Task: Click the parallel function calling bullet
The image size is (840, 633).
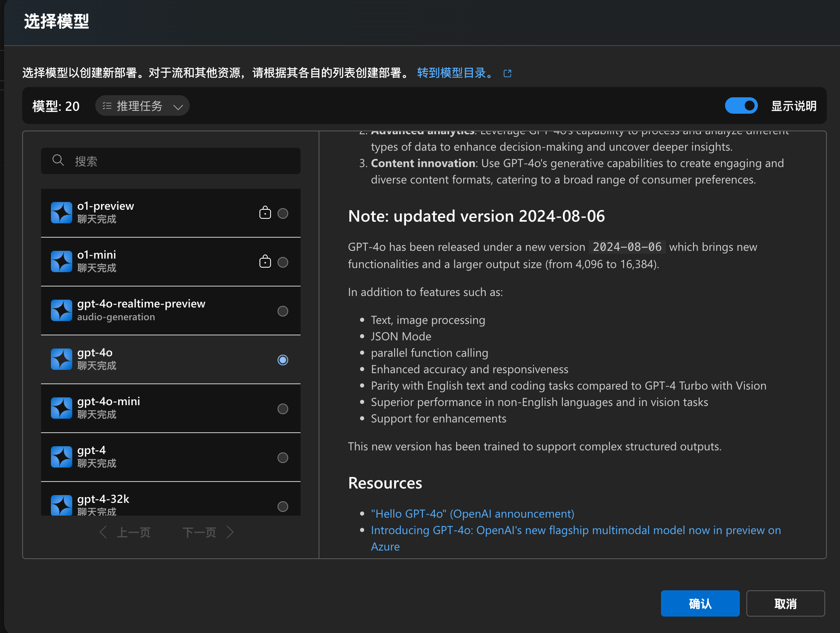Action: coord(429,353)
